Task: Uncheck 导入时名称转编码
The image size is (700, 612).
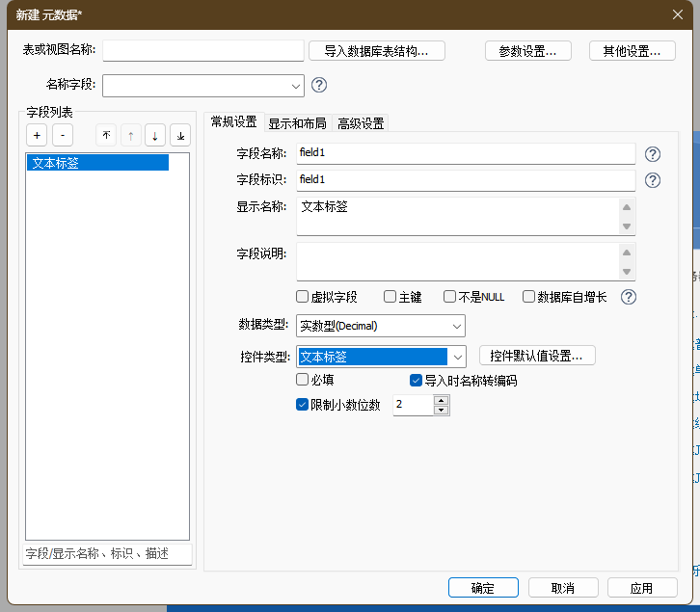Action: (x=417, y=381)
